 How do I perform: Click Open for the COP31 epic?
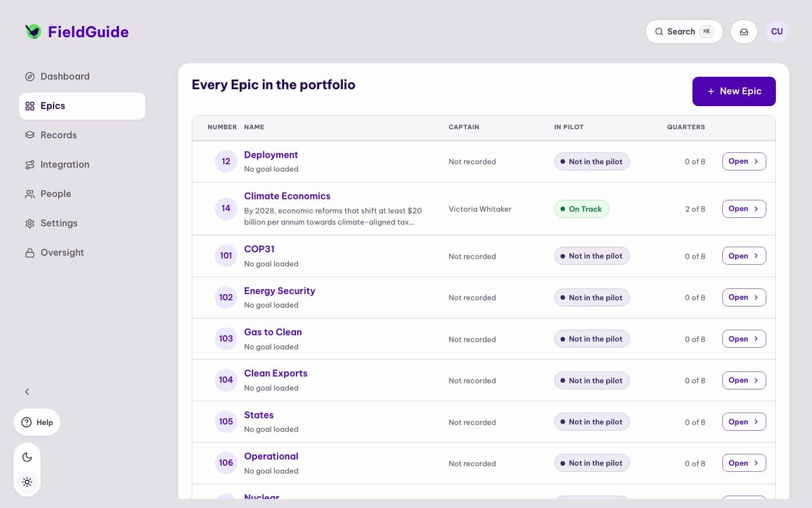(x=744, y=256)
